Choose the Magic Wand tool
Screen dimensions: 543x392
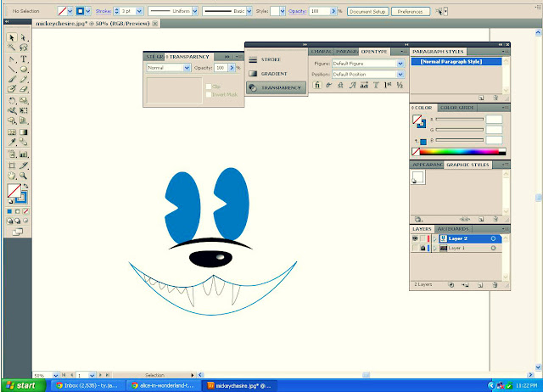tap(11, 48)
